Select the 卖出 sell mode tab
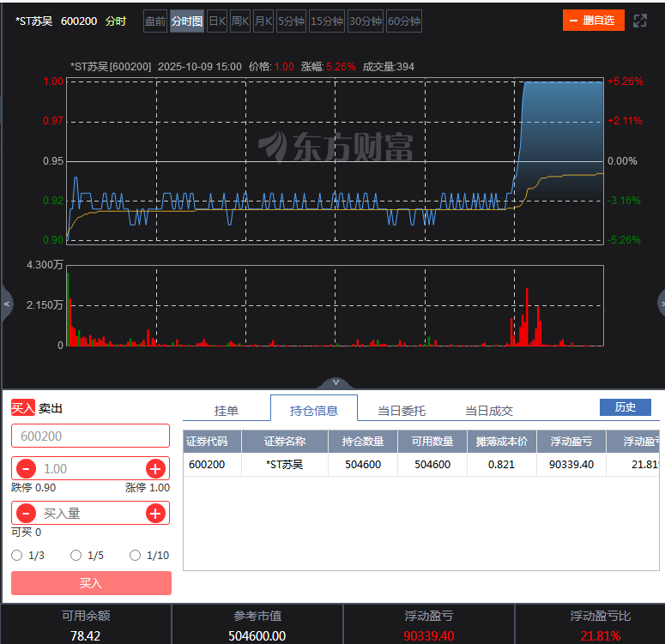 [51, 408]
